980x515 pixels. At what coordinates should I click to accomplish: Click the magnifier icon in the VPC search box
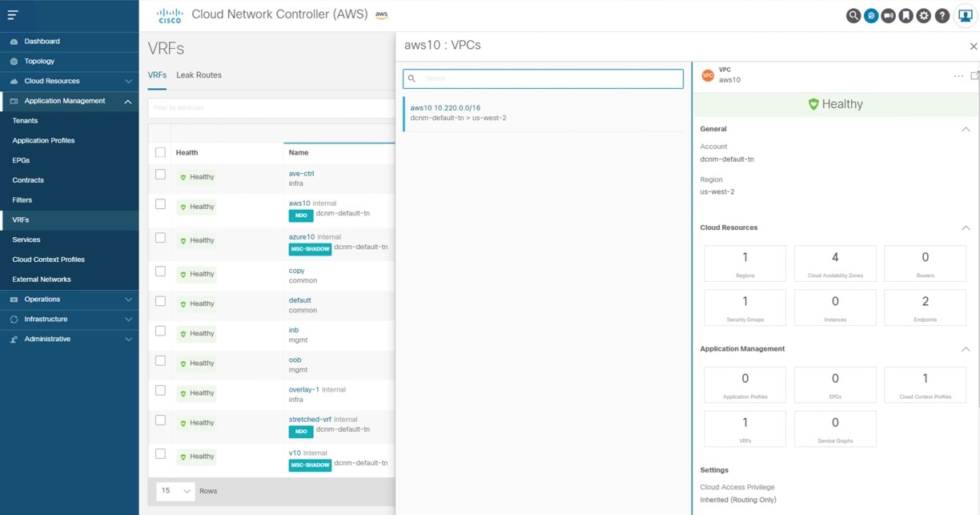coord(412,78)
